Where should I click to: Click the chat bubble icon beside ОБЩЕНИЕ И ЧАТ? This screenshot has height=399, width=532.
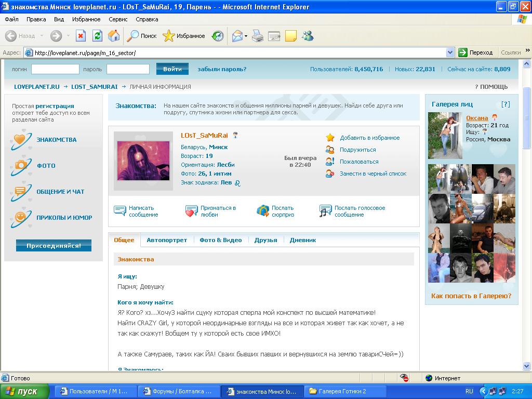[21, 192]
